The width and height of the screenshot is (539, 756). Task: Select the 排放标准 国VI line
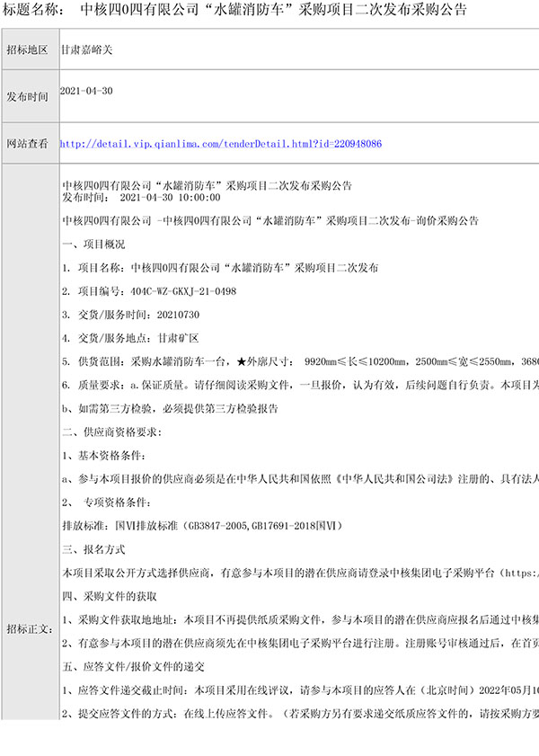click(x=202, y=526)
